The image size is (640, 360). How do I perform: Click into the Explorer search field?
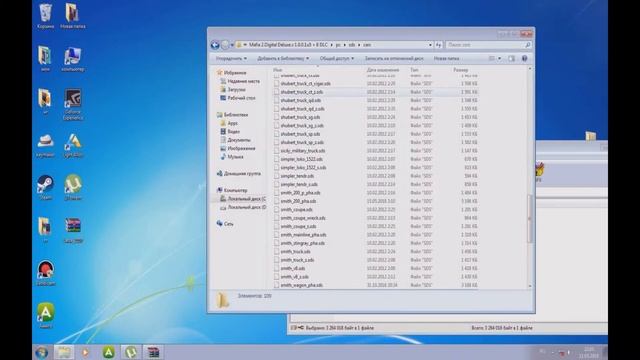point(485,45)
